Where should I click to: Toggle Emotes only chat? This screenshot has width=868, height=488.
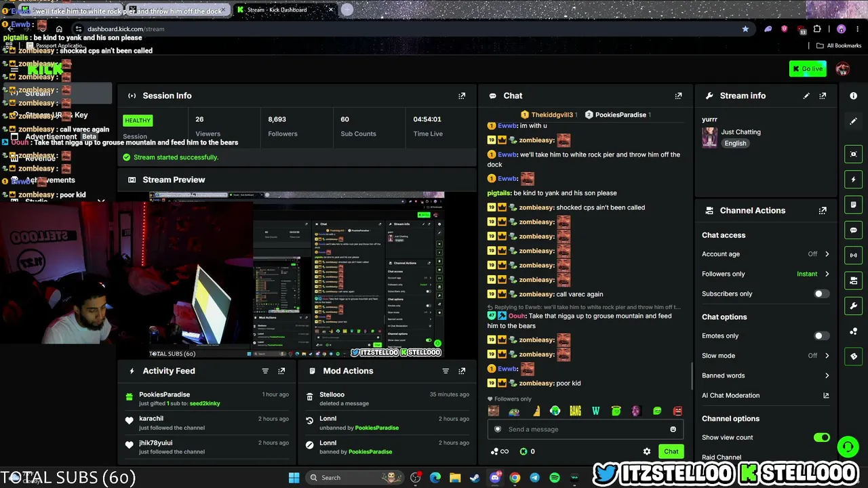(821, 335)
